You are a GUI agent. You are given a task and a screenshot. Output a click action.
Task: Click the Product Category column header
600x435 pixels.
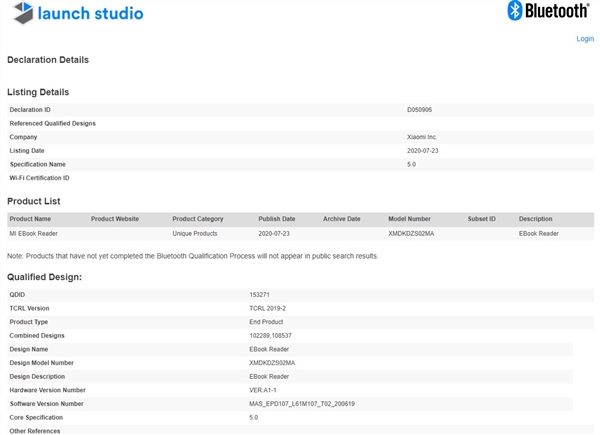198,219
